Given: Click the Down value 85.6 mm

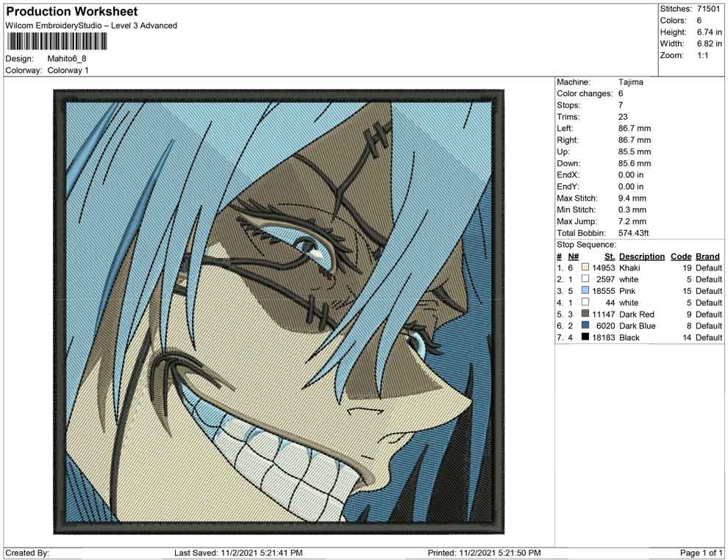Looking at the screenshot, I should (x=634, y=163).
